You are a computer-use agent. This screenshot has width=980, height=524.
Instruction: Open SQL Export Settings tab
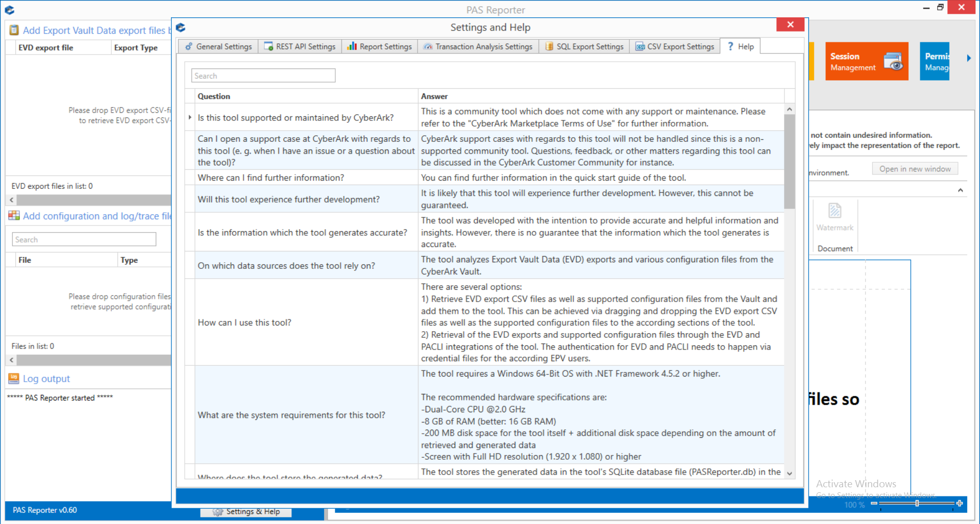pos(584,46)
